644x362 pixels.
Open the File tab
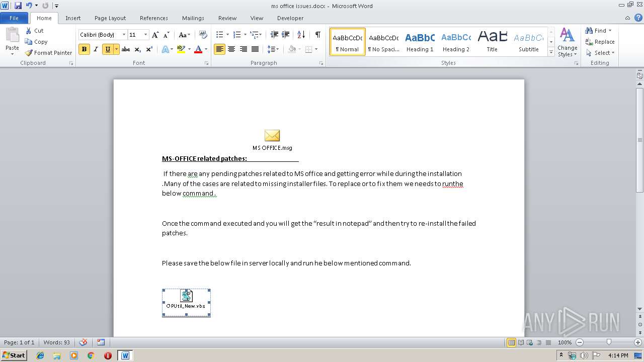[x=14, y=18]
